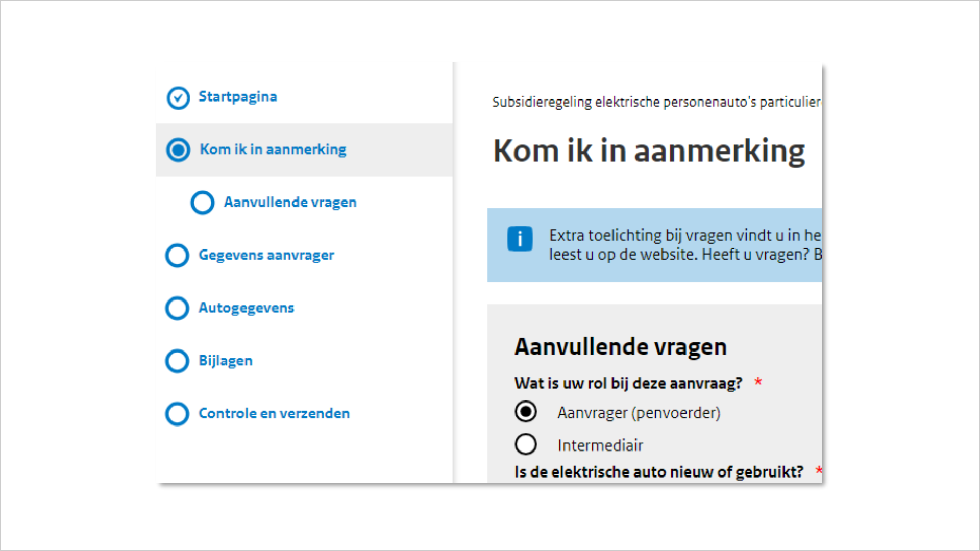Viewport: 980px width, 551px height.
Task: Click the filled step circle beside Kom ik in aanmerking
Action: 178,150
